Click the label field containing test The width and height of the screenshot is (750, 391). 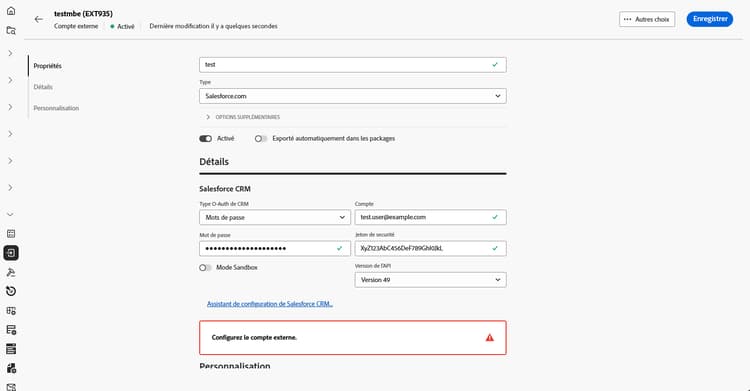click(353, 65)
